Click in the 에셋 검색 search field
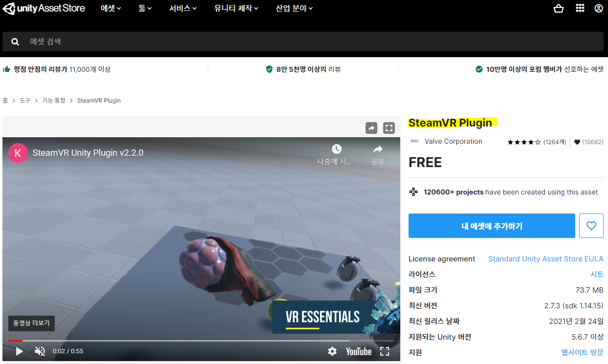This screenshot has width=608, height=364. pos(303,42)
